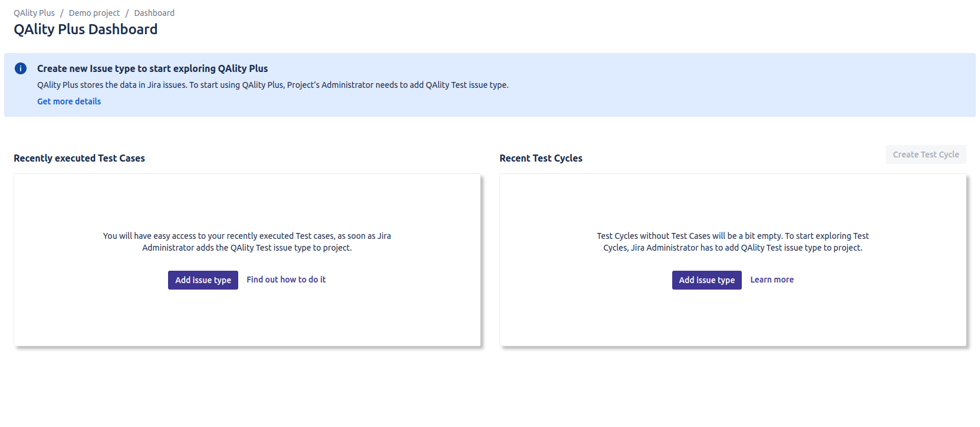
Task: Open the Find out how to do it link
Action: click(286, 280)
